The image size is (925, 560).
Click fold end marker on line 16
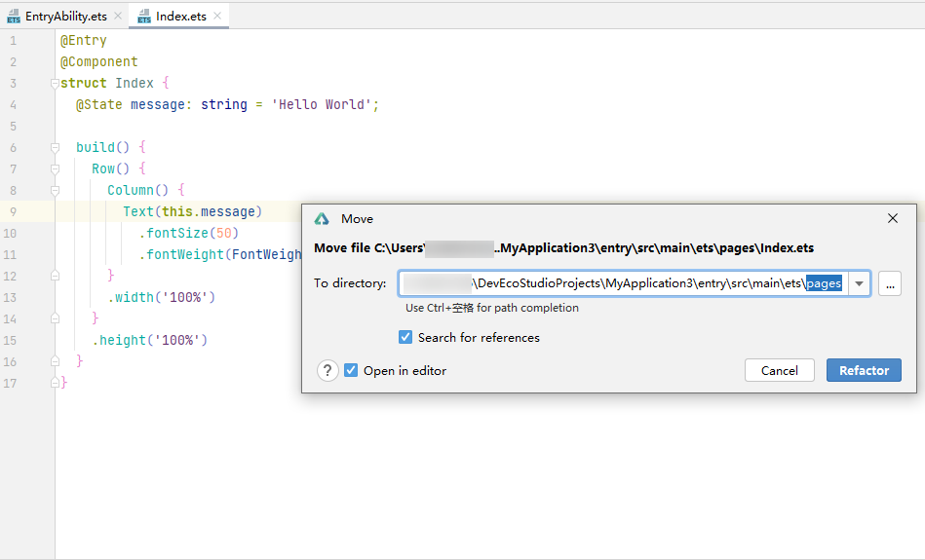[55, 361]
